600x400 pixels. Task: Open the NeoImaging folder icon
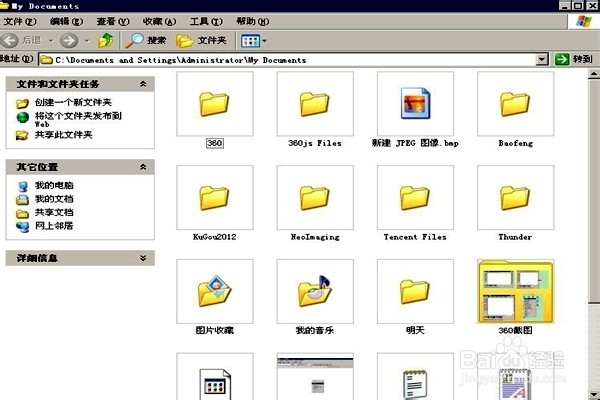point(315,198)
